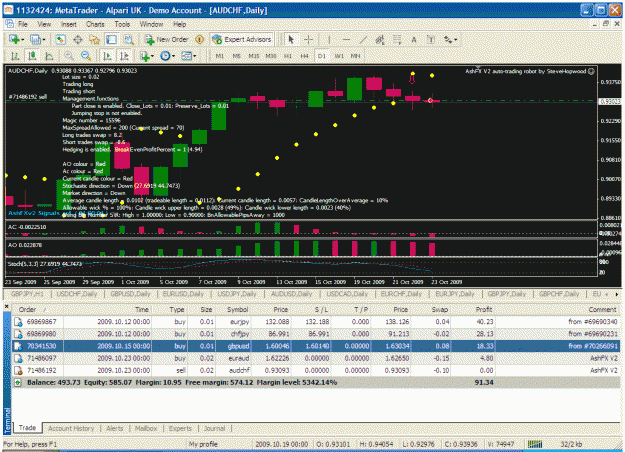Toggle the Auto Scroll chart button
Image resolution: width=625 pixels, height=452 pixels.
[x=107, y=56]
